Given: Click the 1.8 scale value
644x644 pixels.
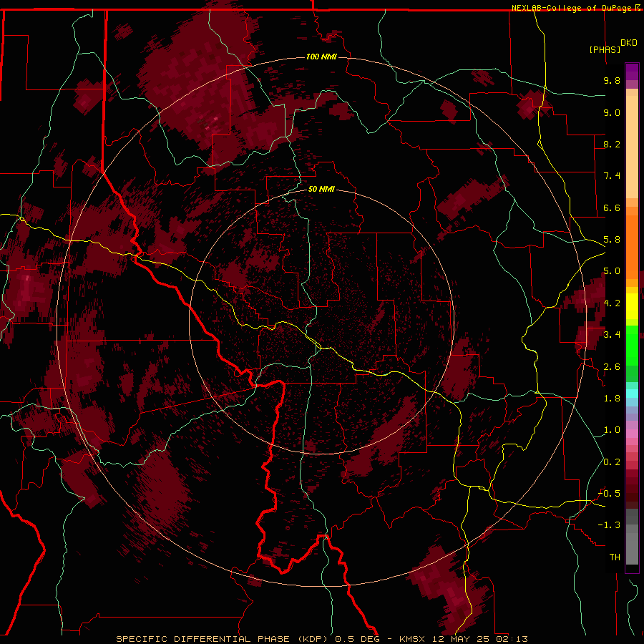Looking at the screenshot, I should click(612, 399).
